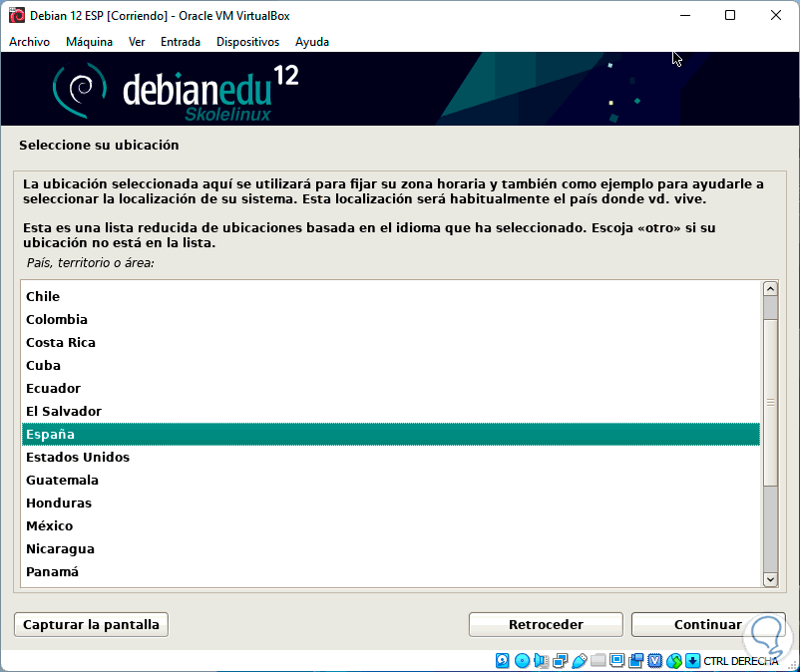Click the recording status icon
The image size is (800, 672).
635,661
